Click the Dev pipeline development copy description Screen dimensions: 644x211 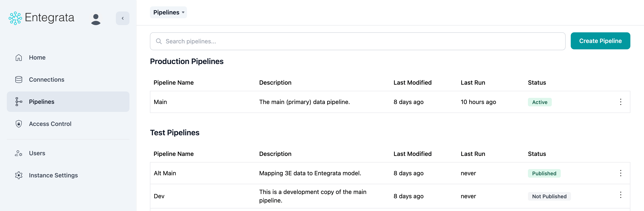tap(312, 196)
